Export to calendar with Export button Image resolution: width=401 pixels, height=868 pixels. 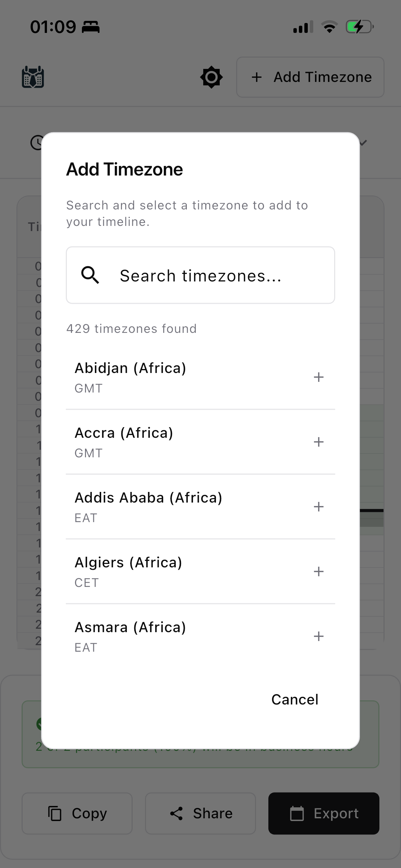click(324, 813)
